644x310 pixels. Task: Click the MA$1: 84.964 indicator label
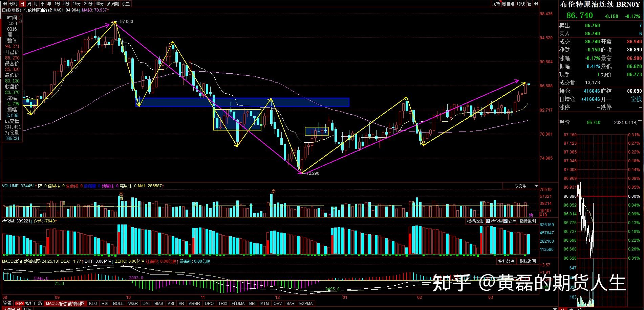(66, 10)
